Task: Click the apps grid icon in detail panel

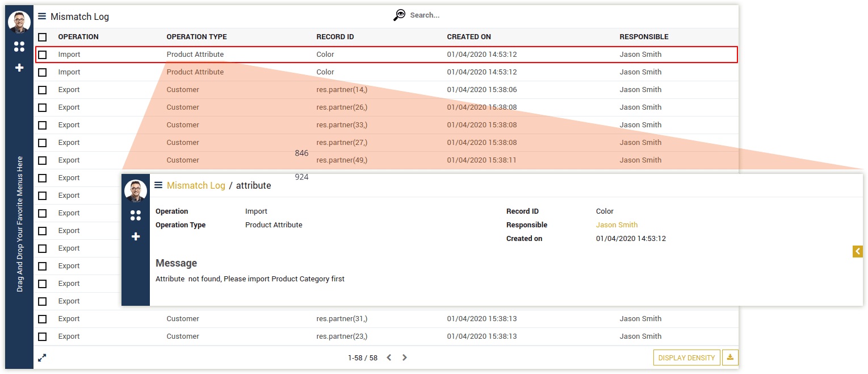Action: click(136, 215)
